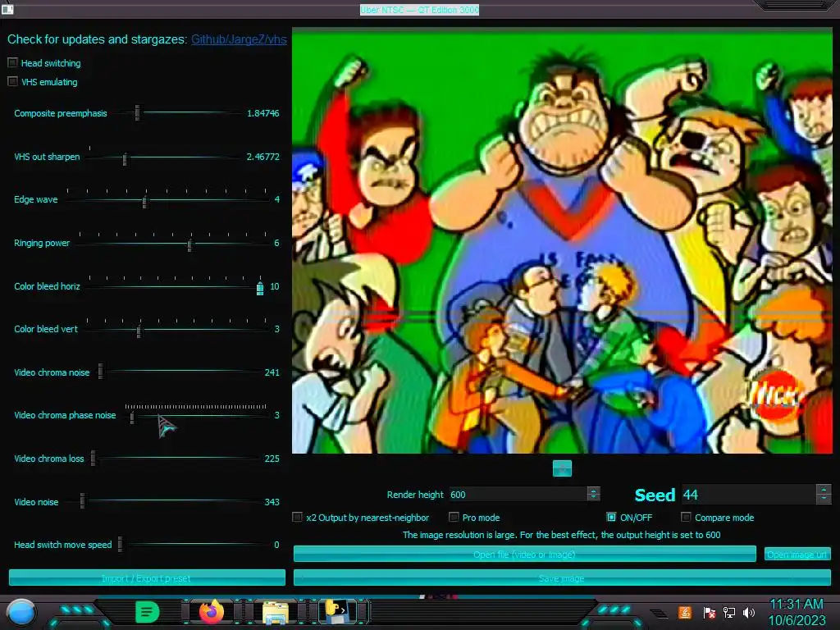The width and height of the screenshot is (840, 630).
Task: Click the image resolution is large message
Action: point(561,535)
